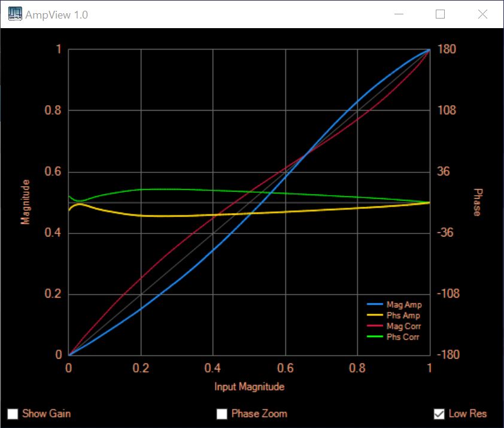504x428 pixels.
Task: Maximize the AmpView window
Action: pyautogui.click(x=440, y=14)
